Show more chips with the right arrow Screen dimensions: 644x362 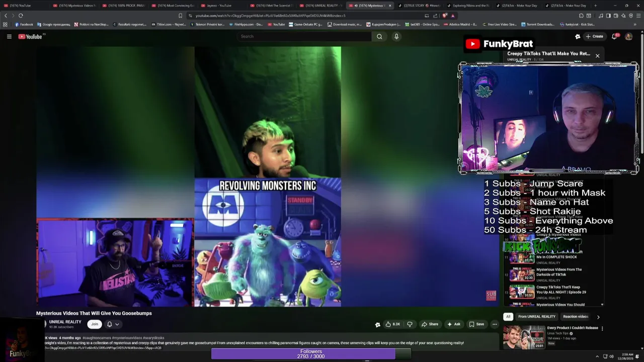tap(598, 317)
